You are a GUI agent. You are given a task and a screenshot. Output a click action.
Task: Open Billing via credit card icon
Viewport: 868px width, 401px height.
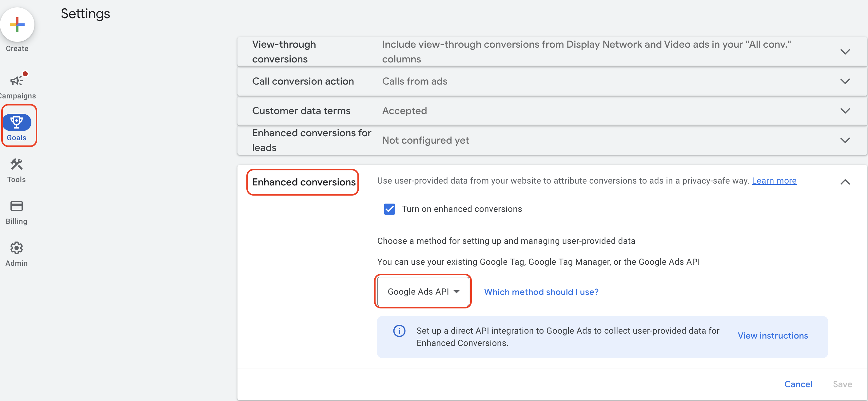coord(17,206)
